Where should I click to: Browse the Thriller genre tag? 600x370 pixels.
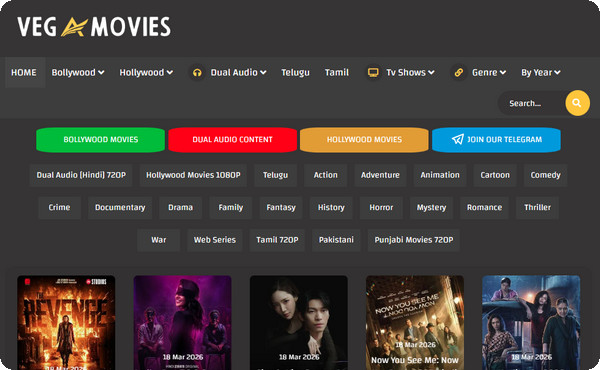(x=537, y=208)
